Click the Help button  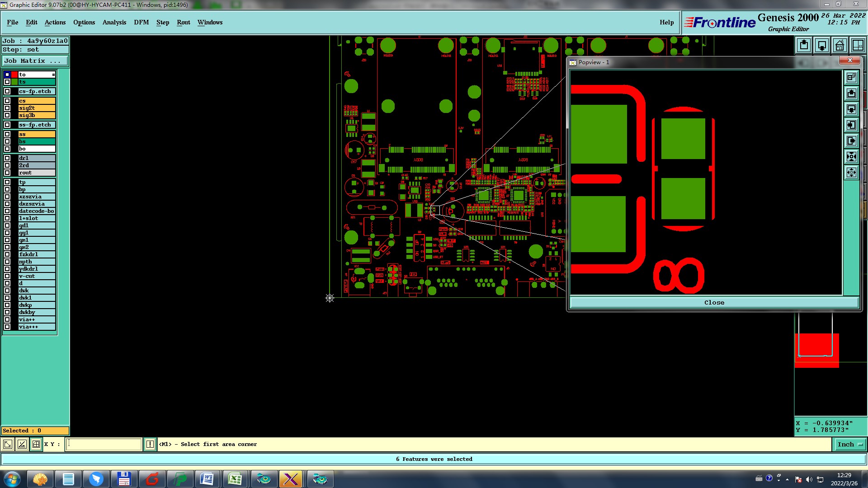point(666,22)
